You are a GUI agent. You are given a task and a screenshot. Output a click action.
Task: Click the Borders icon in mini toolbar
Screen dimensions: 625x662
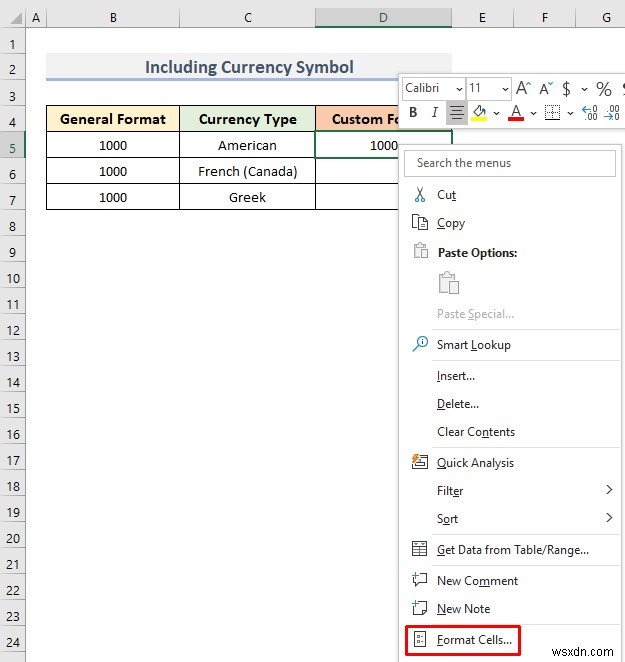pos(552,113)
